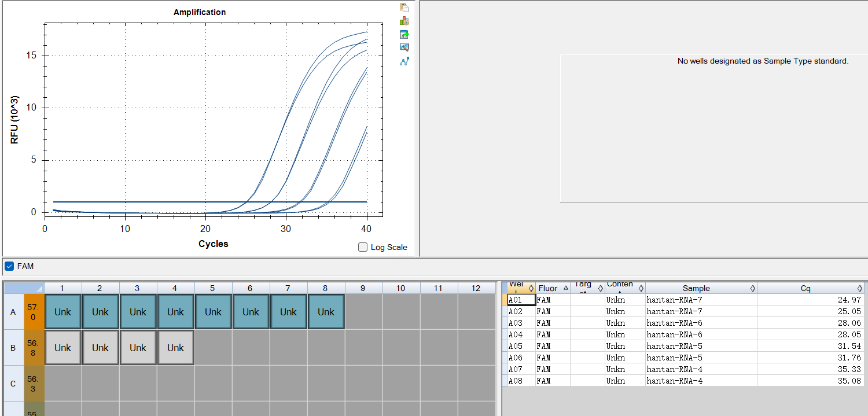This screenshot has height=416, width=868.
Task: Sort table by Target column
Action: coord(588,288)
